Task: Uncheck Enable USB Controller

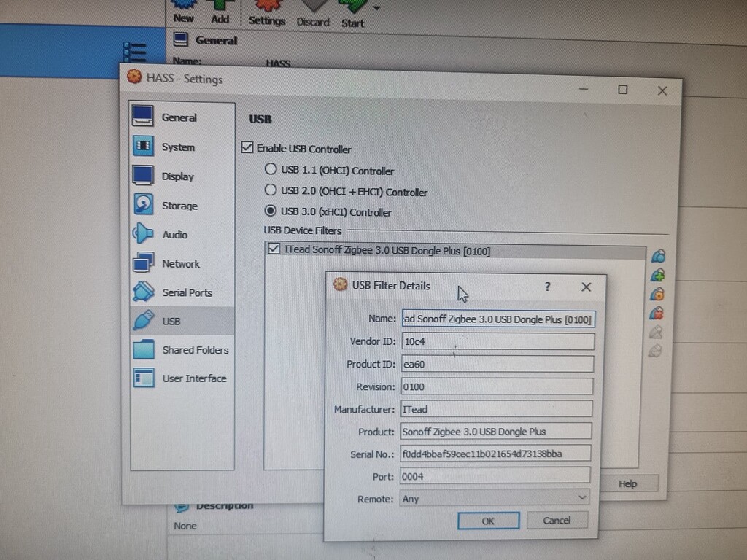Action: coord(247,148)
